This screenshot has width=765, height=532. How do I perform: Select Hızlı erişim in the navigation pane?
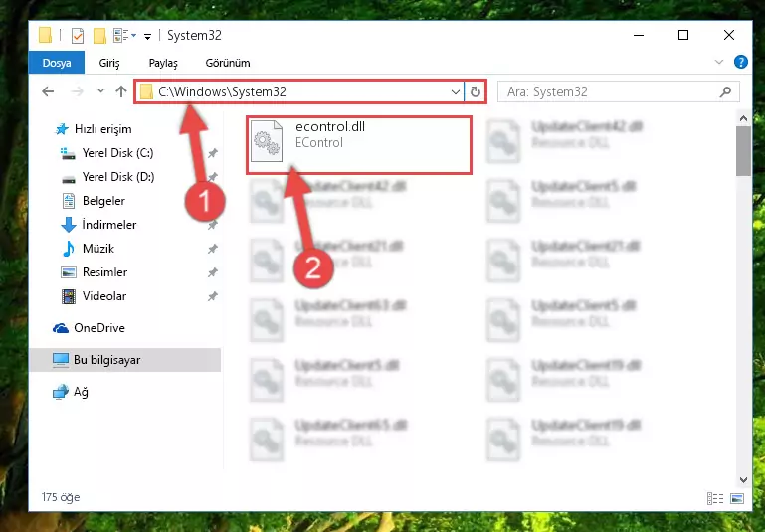[102, 129]
